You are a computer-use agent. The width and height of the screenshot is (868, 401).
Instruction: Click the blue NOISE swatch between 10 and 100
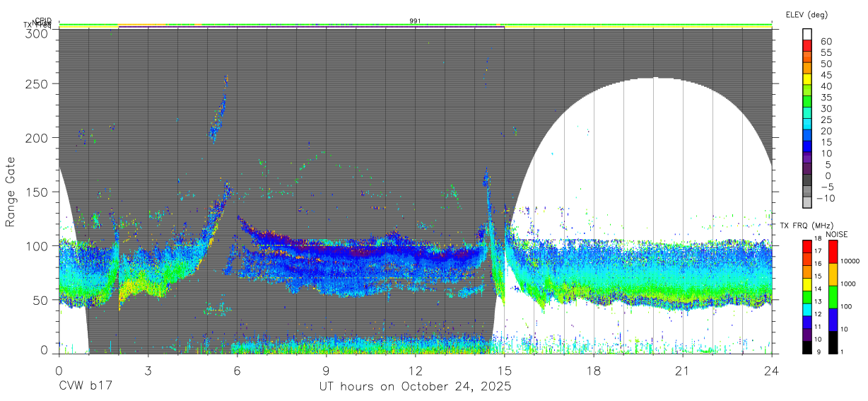coord(833,319)
